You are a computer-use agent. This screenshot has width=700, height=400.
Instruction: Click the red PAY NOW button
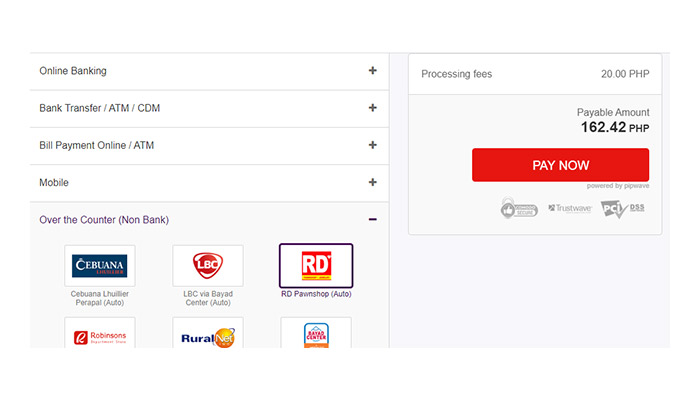[x=560, y=165]
